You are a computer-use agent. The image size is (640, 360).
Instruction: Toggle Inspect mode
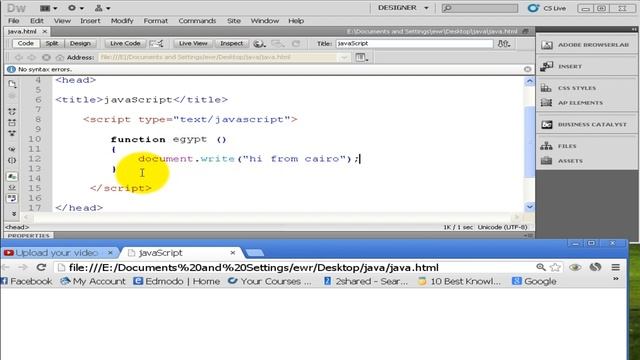(x=231, y=43)
